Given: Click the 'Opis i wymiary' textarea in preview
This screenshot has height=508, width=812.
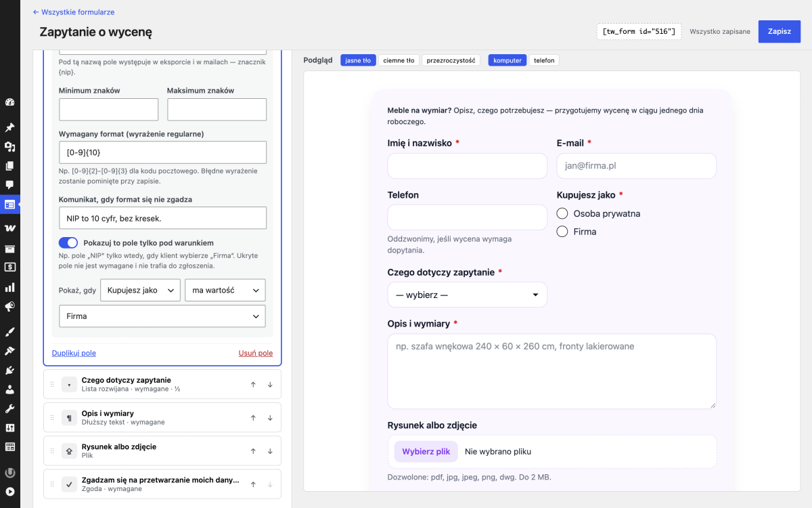Looking at the screenshot, I should (x=551, y=371).
